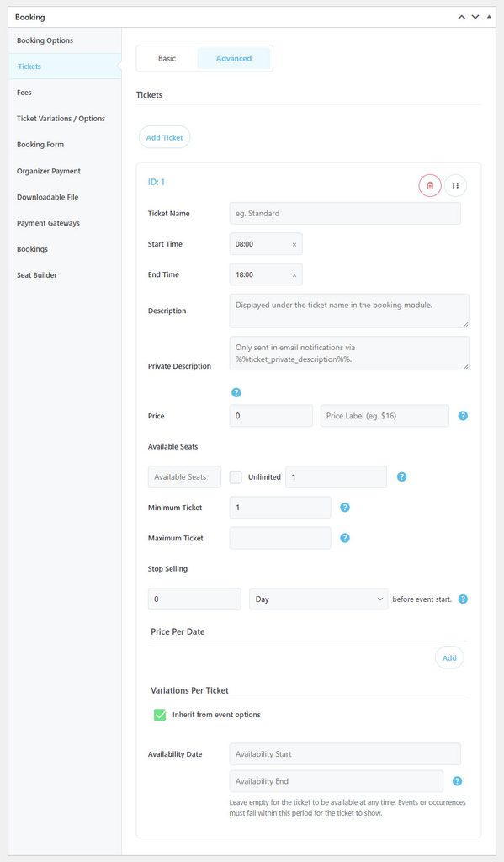Focus the Availability Start field
Viewport: 504px width, 862px height.
pos(345,754)
